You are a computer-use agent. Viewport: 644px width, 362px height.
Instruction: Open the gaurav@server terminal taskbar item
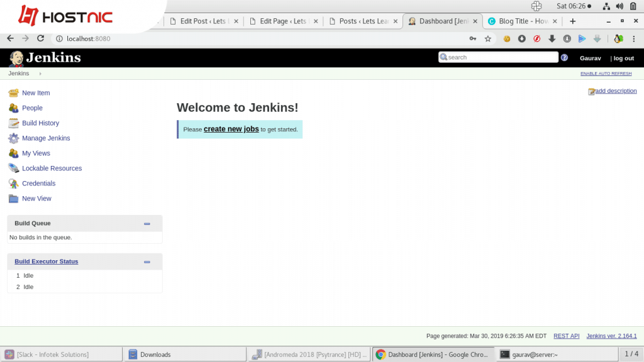click(x=557, y=354)
